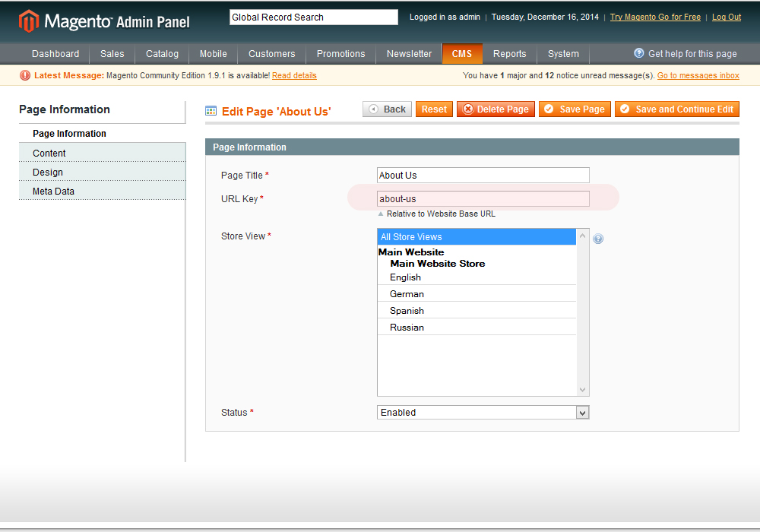This screenshot has width=760, height=532.
Task: Open the Reports menu
Action: click(509, 54)
